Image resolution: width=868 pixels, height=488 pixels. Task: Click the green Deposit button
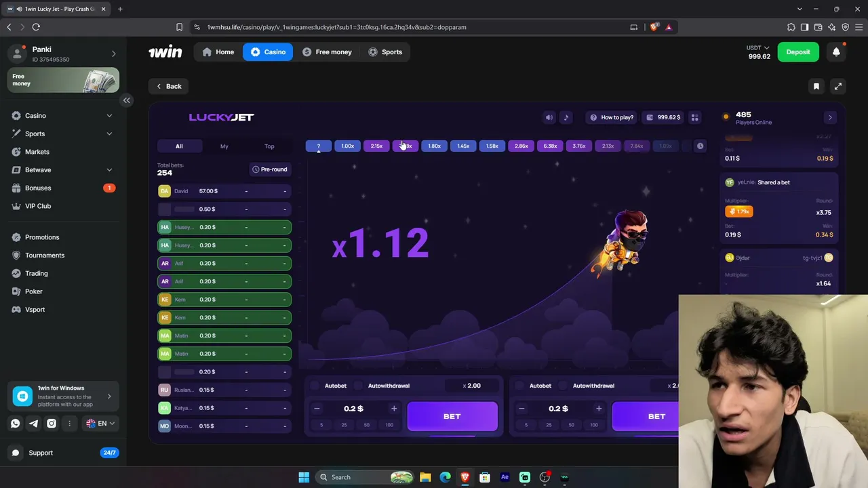click(798, 52)
